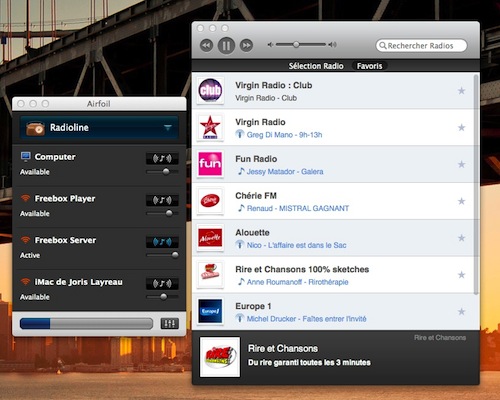Open show Nico - L'affaire est dans le Sac

pos(296,245)
